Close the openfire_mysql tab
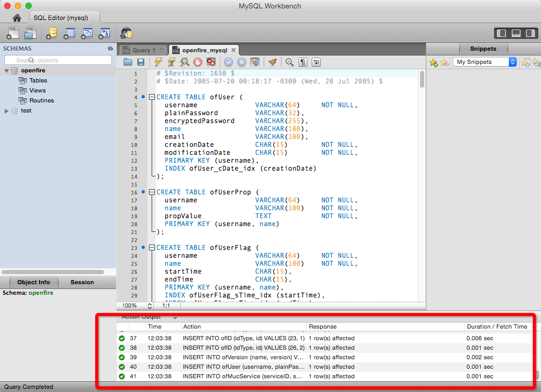 [234, 50]
